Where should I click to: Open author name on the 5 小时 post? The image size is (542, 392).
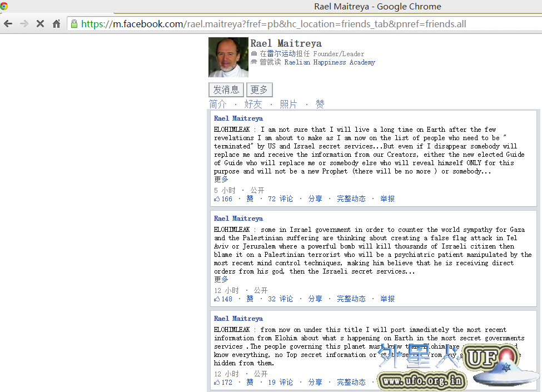[x=238, y=118]
